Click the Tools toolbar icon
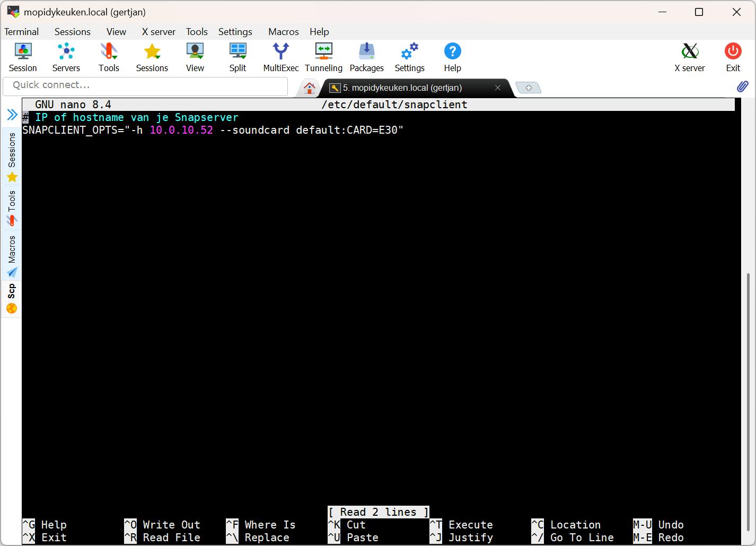 pyautogui.click(x=109, y=57)
